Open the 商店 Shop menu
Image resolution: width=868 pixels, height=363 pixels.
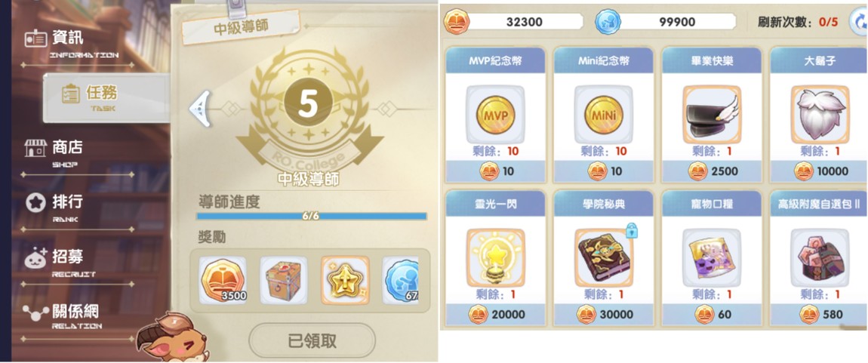coord(71,152)
